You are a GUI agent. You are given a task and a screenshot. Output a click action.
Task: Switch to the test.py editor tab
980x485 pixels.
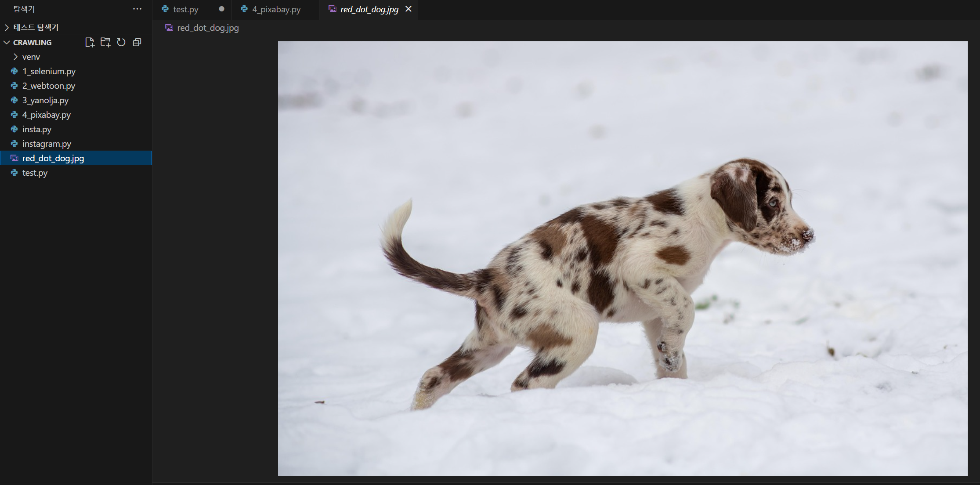pyautogui.click(x=185, y=9)
